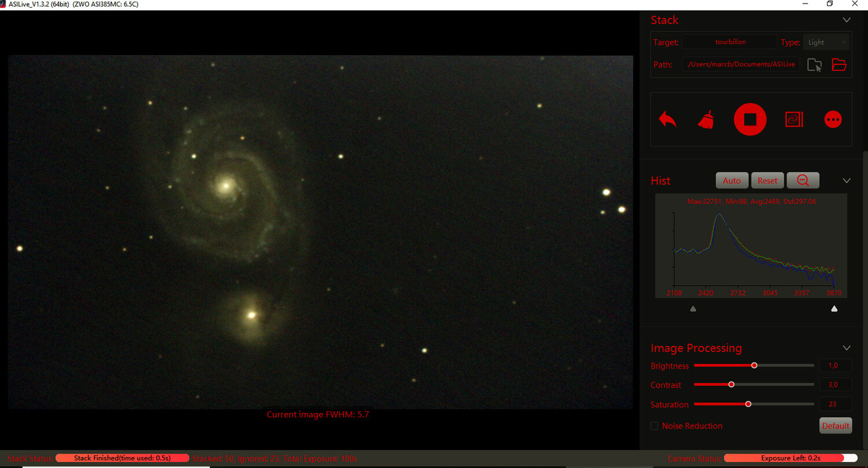The image size is (868, 468).
Task: Click the histogram axis value 3670
Action: [x=834, y=293]
